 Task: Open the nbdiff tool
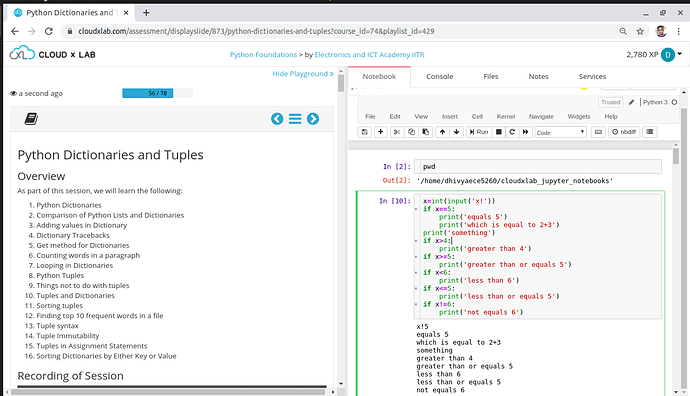pyautogui.click(x=624, y=132)
